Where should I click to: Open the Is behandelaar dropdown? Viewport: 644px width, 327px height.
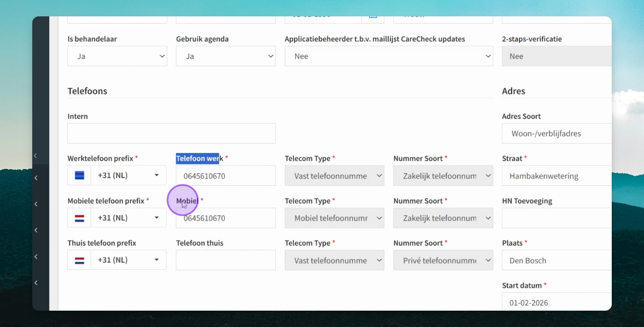(x=117, y=56)
